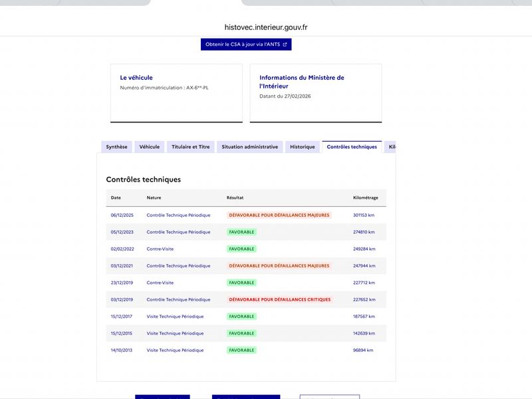Click the Kilométrage column header
Image resolution: width=532 pixels, height=399 pixels.
tap(365, 198)
